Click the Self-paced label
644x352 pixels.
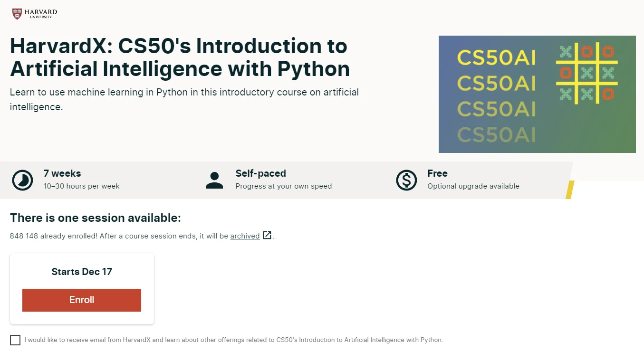tap(260, 173)
